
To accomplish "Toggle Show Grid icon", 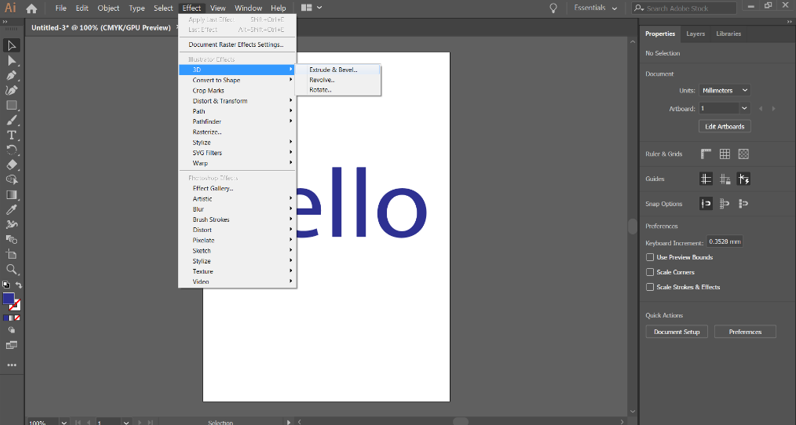I will [724, 154].
